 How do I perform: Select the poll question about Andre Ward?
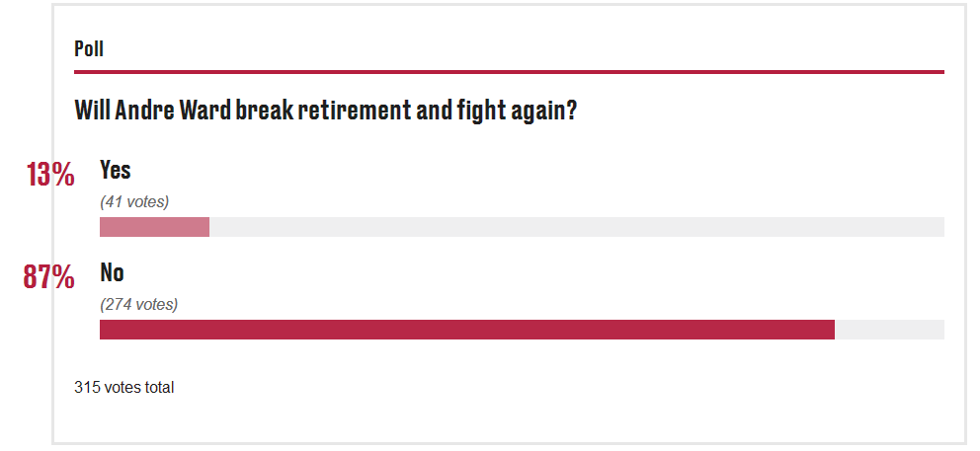click(x=326, y=111)
